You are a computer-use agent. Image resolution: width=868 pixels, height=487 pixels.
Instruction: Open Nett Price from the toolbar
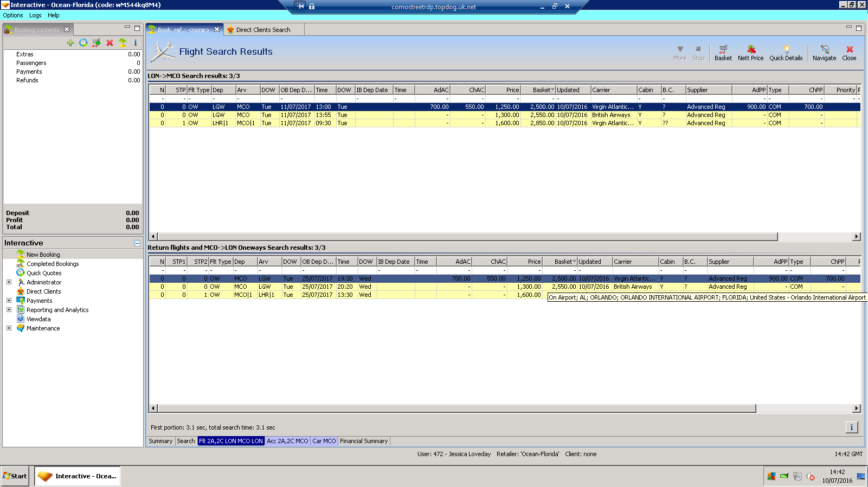pyautogui.click(x=750, y=53)
